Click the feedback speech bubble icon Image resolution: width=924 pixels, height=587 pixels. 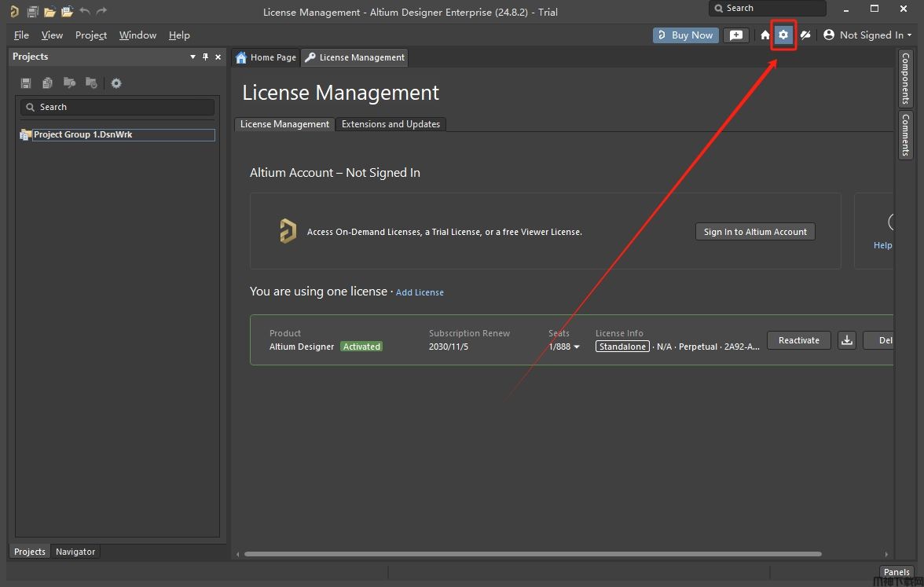pos(735,35)
